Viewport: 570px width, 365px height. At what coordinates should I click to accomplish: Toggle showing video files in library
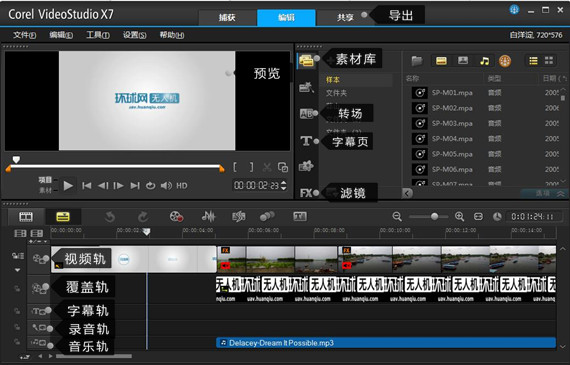coord(441,61)
